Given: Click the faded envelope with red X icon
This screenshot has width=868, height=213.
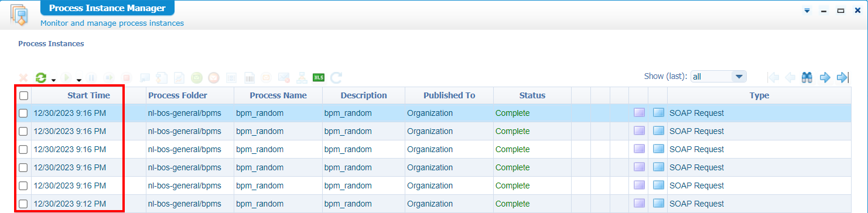Looking at the screenshot, I should coord(283,78).
